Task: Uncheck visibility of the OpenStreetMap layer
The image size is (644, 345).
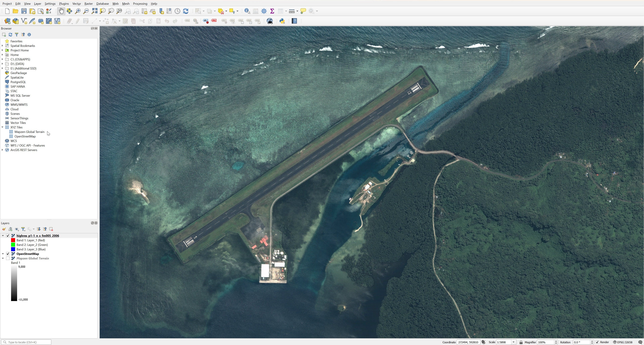Action: pyautogui.click(x=8, y=254)
